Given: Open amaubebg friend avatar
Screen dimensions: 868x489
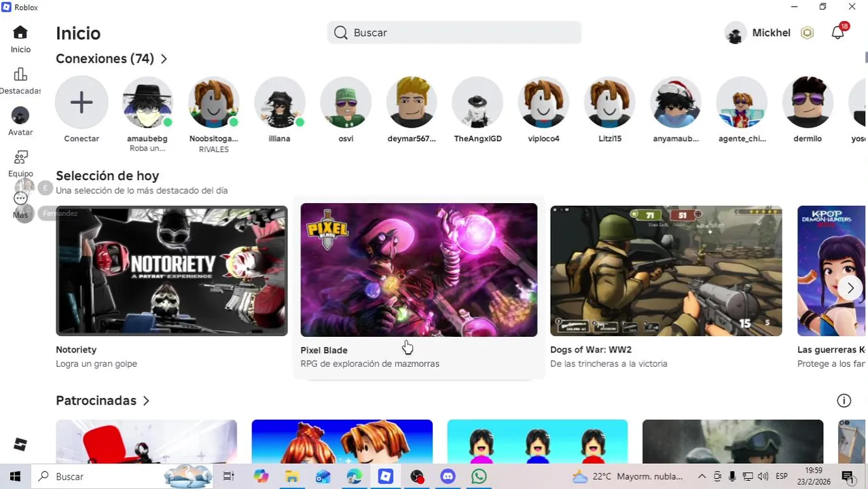Looking at the screenshot, I should point(147,103).
